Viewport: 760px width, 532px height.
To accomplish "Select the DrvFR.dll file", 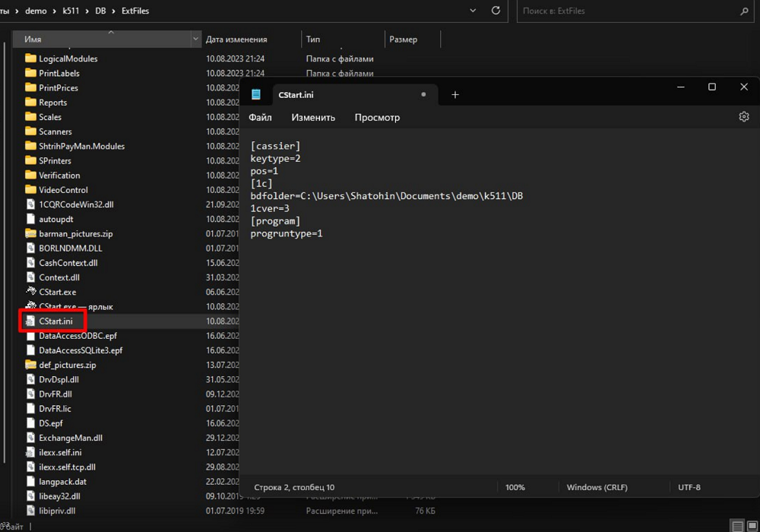I will click(x=55, y=394).
